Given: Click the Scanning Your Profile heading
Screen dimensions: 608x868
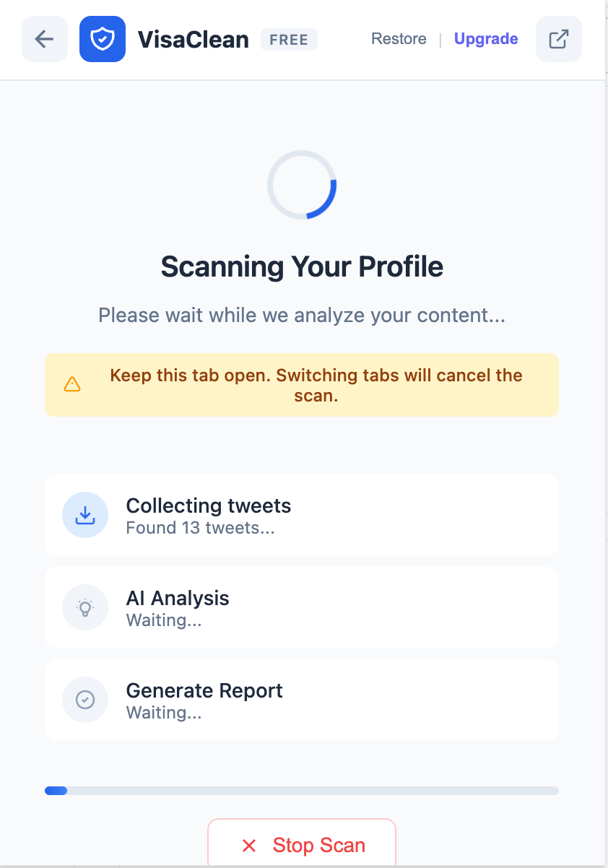Looking at the screenshot, I should (302, 266).
